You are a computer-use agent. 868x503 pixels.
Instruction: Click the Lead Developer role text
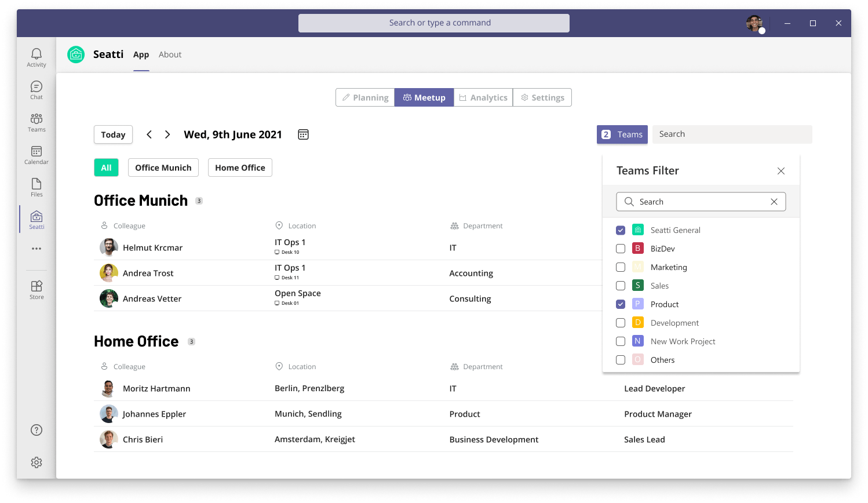(654, 388)
